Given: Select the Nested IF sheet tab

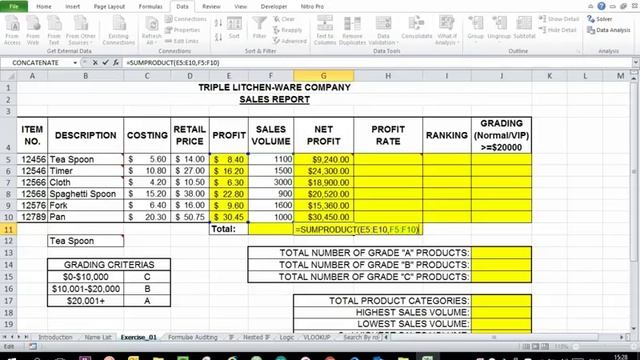Looking at the screenshot, I should point(256,337).
